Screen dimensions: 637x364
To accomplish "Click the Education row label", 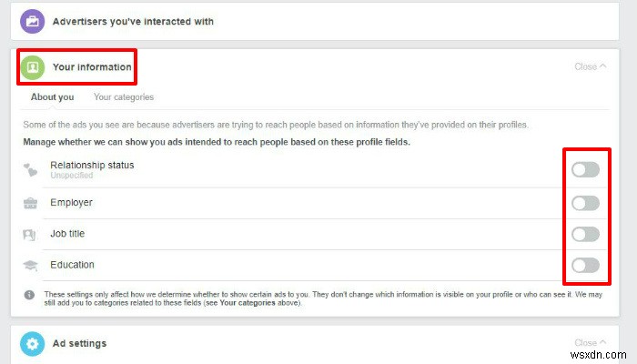I will pos(72,266).
